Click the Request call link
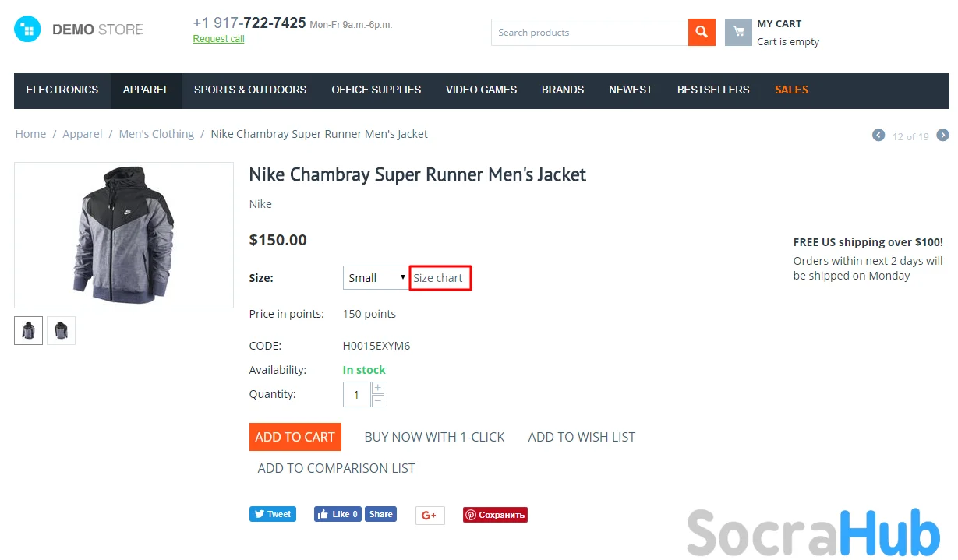 click(218, 39)
